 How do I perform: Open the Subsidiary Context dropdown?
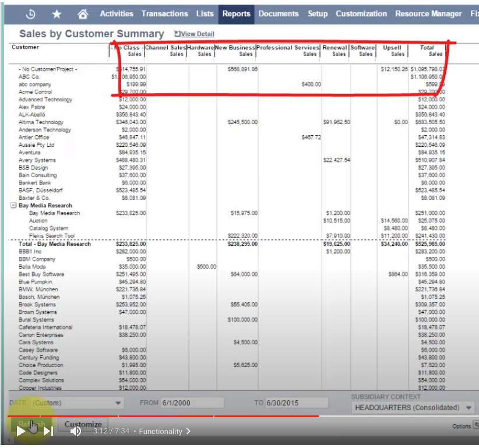click(413, 408)
